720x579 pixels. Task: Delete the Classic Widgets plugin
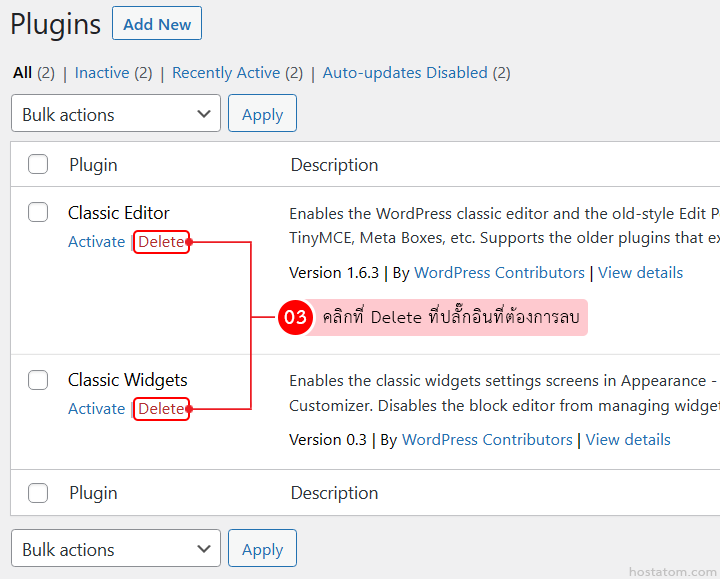point(161,409)
